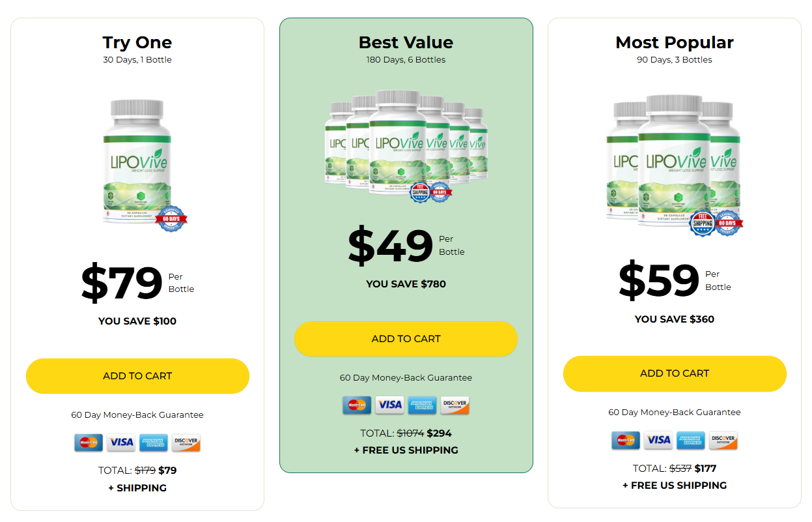Click the 60 Days badge on the 3-bottle image

click(x=729, y=224)
